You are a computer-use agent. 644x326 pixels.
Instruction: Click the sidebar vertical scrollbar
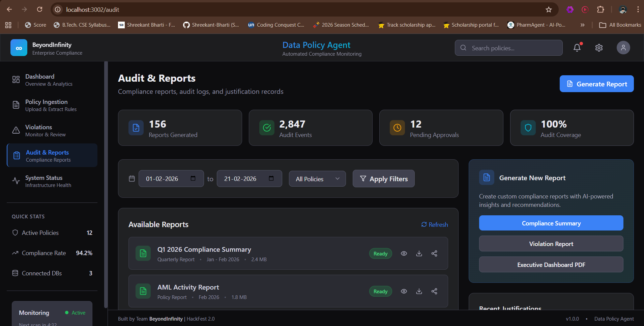click(x=106, y=185)
